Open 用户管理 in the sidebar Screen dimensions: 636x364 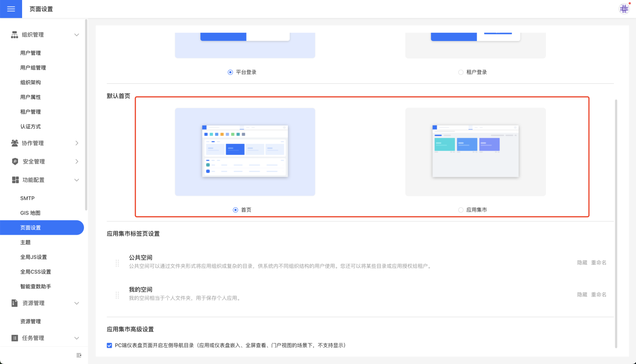click(30, 53)
